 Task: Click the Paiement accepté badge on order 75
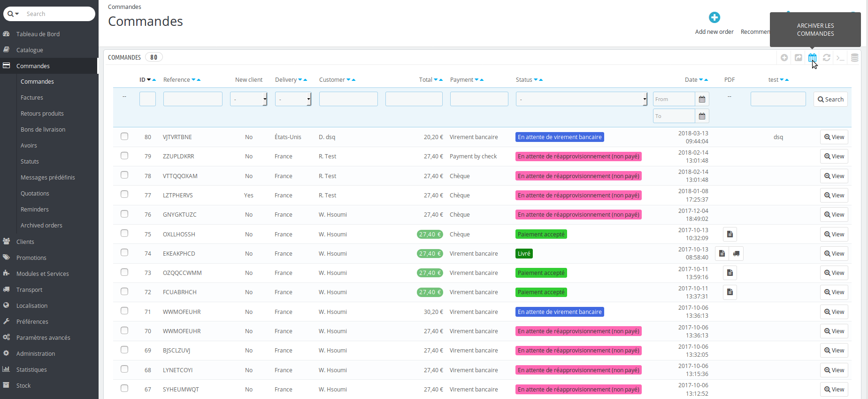coord(541,234)
